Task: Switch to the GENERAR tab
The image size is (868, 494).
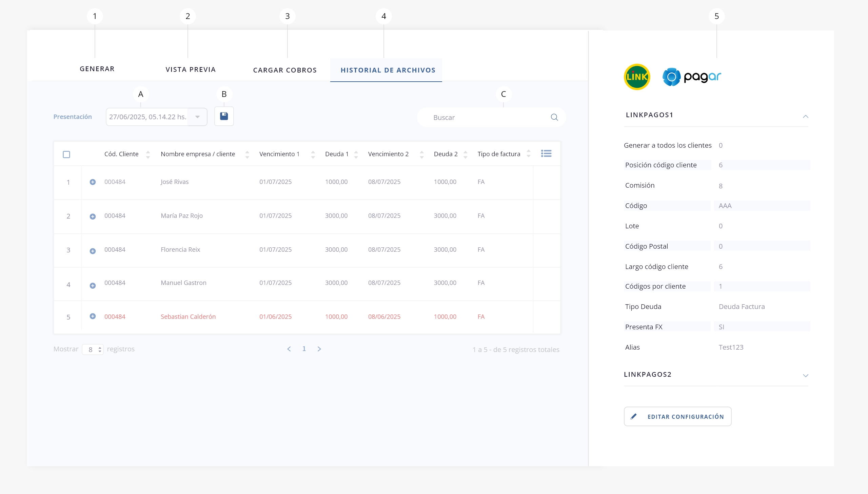Action: pos(97,69)
